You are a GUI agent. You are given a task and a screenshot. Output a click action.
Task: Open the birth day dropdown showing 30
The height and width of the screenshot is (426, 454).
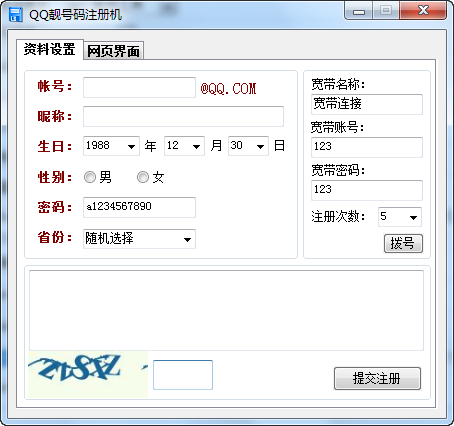click(x=248, y=146)
